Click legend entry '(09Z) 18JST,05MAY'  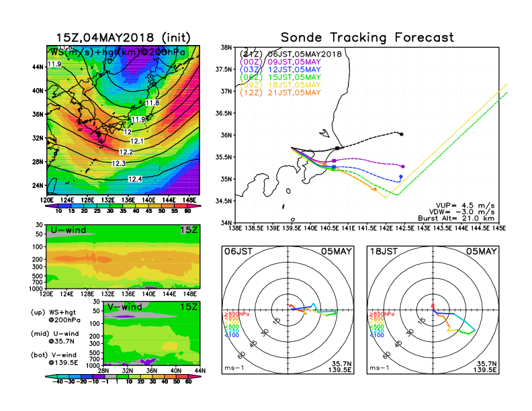[x=280, y=85]
